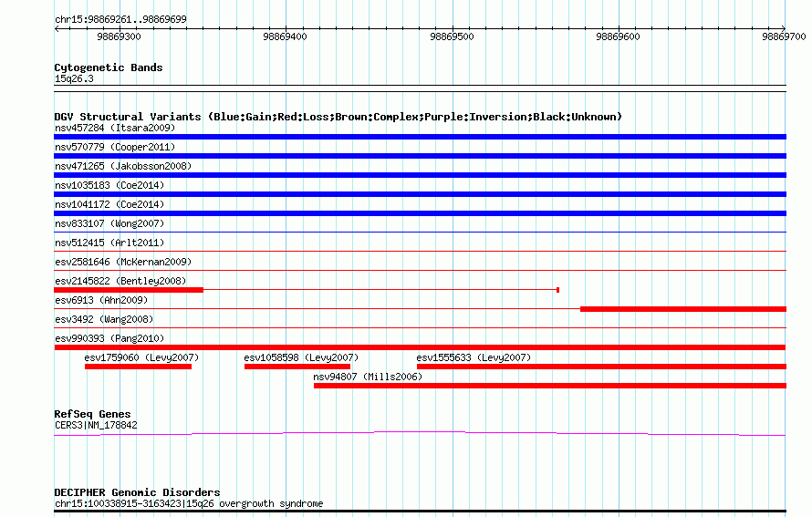
Task: Click the 98869700 ruler coordinate
Action: 784,36
